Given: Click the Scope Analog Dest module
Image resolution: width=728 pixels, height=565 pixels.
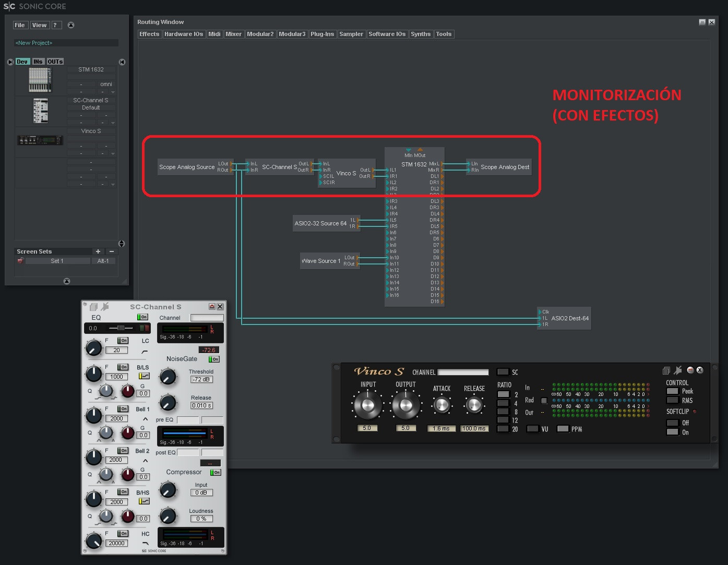Looking at the screenshot, I should (x=499, y=167).
